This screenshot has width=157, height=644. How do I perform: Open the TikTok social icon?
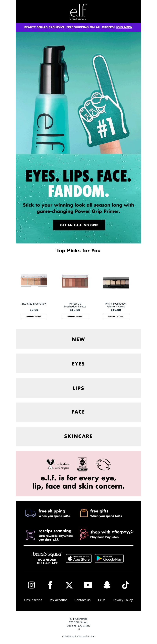coord(125,585)
